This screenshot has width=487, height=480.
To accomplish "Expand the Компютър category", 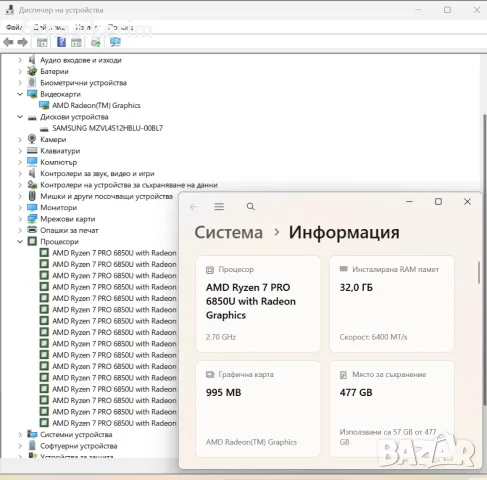I will 20,162.
